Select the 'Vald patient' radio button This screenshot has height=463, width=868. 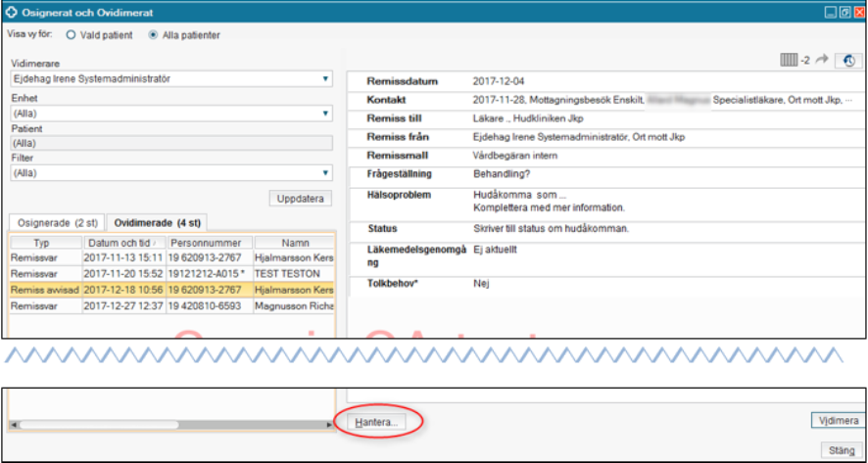[71, 35]
